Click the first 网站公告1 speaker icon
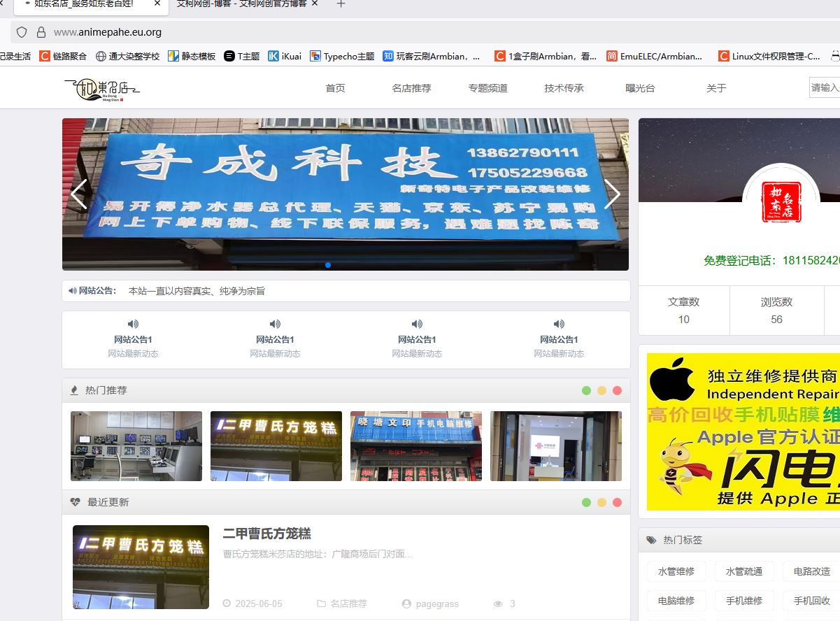840x621 pixels. pyautogui.click(x=133, y=324)
